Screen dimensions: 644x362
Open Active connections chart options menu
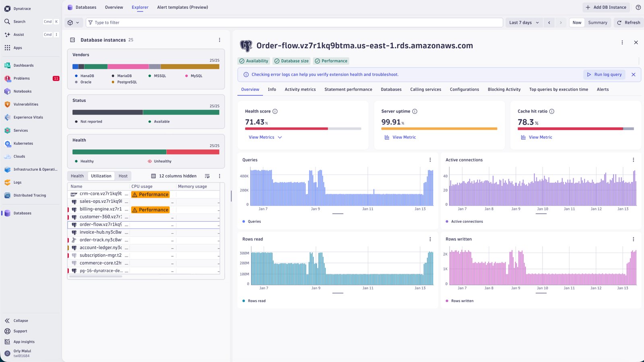[633, 160]
